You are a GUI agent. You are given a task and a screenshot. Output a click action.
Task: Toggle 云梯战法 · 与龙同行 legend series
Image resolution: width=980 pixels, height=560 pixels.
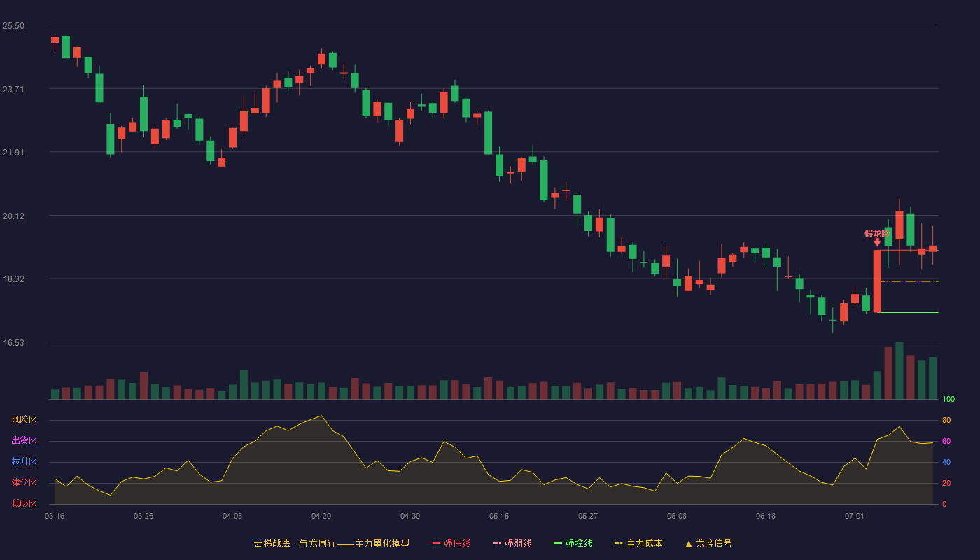pyautogui.click(x=332, y=543)
